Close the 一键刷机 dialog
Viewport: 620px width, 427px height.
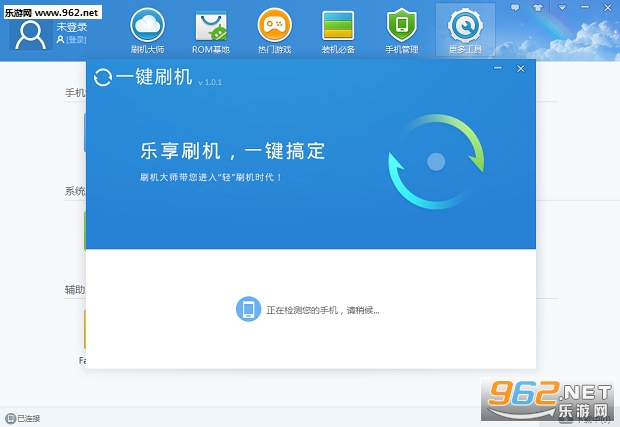tap(521, 68)
